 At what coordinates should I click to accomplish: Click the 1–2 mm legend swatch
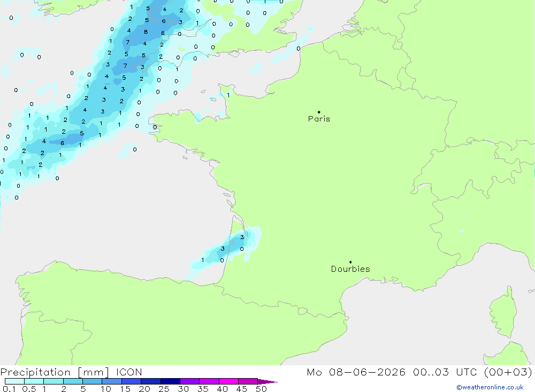53,381
